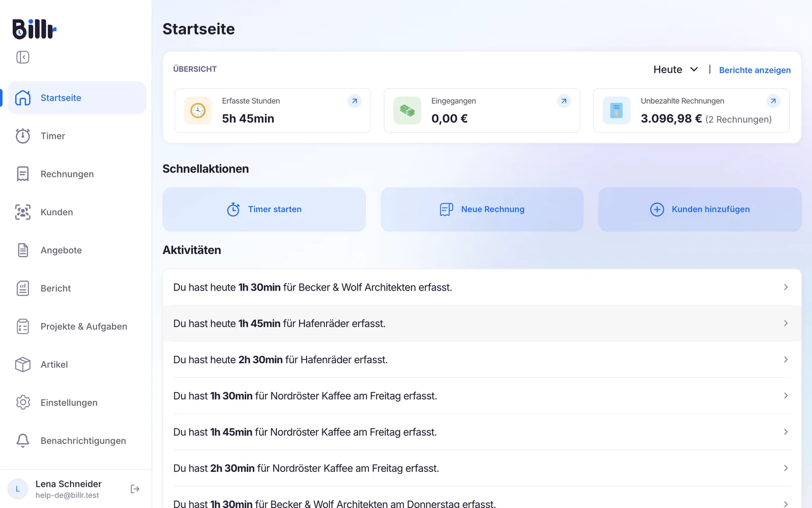Click the logout icon beside Lena Schneider
The width and height of the screenshot is (812, 508).
point(135,489)
